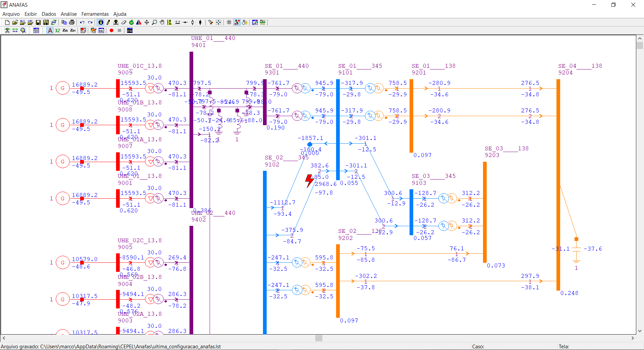Print the diagram with printer icon
The height and width of the screenshot is (350, 644).
(x=72, y=22)
